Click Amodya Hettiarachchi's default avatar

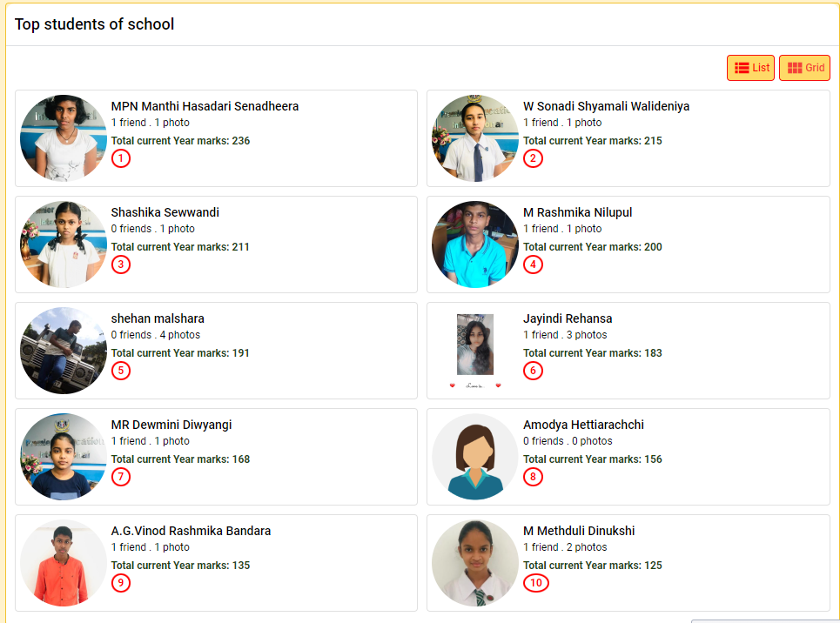pos(475,457)
